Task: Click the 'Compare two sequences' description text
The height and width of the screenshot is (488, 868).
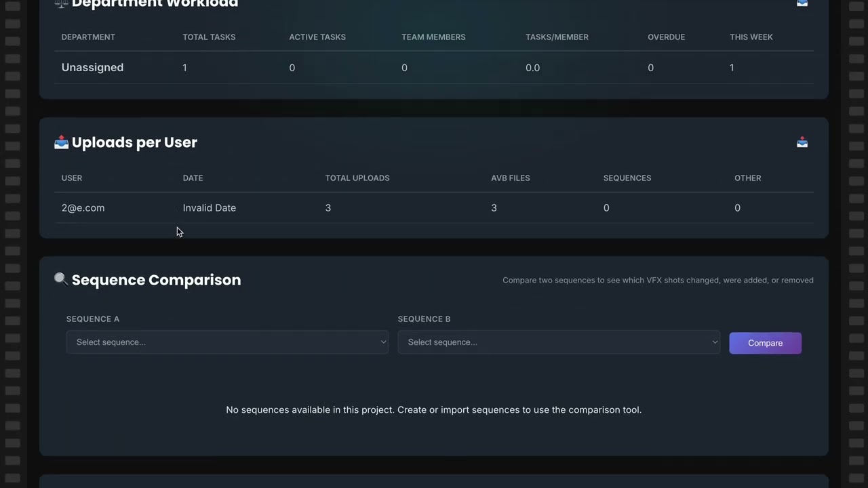Action: [x=658, y=280]
